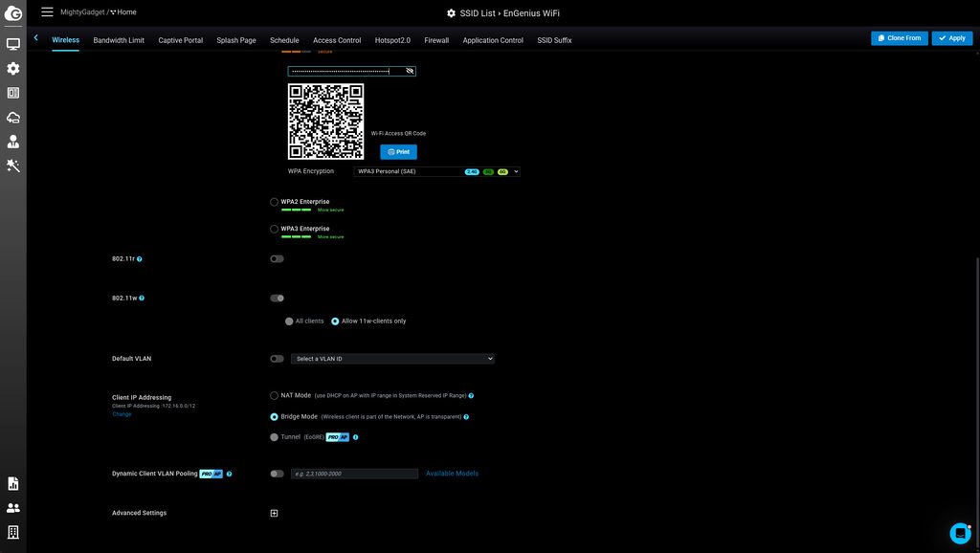The image size is (980, 553).
Task: Click the Apply button
Action: click(x=952, y=38)
